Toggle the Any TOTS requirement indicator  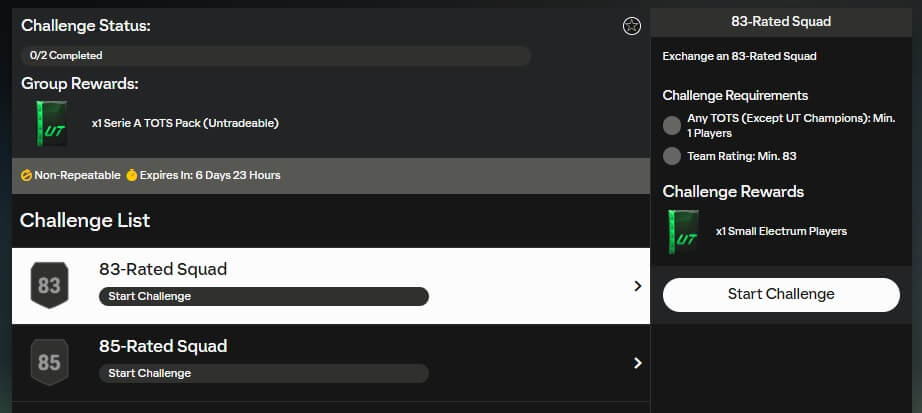point(672,125)
